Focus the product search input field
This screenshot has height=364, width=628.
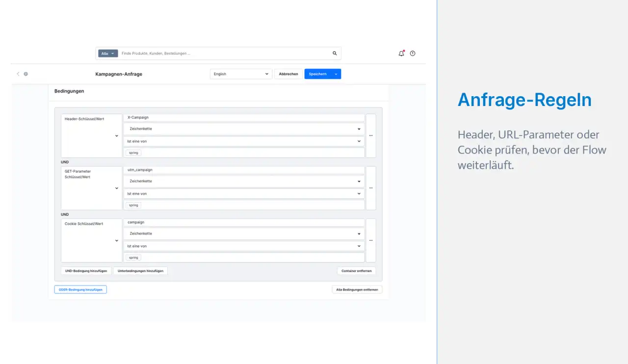[225, 53]
